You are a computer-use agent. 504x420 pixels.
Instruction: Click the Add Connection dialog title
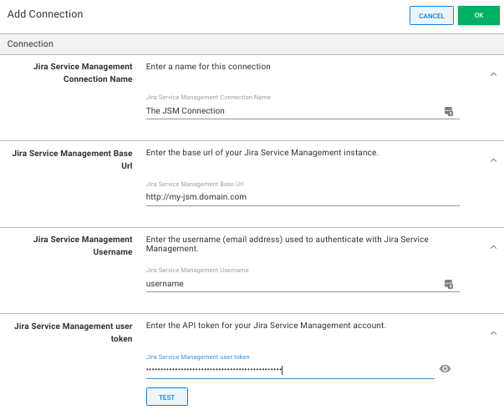tap(44, 15)
